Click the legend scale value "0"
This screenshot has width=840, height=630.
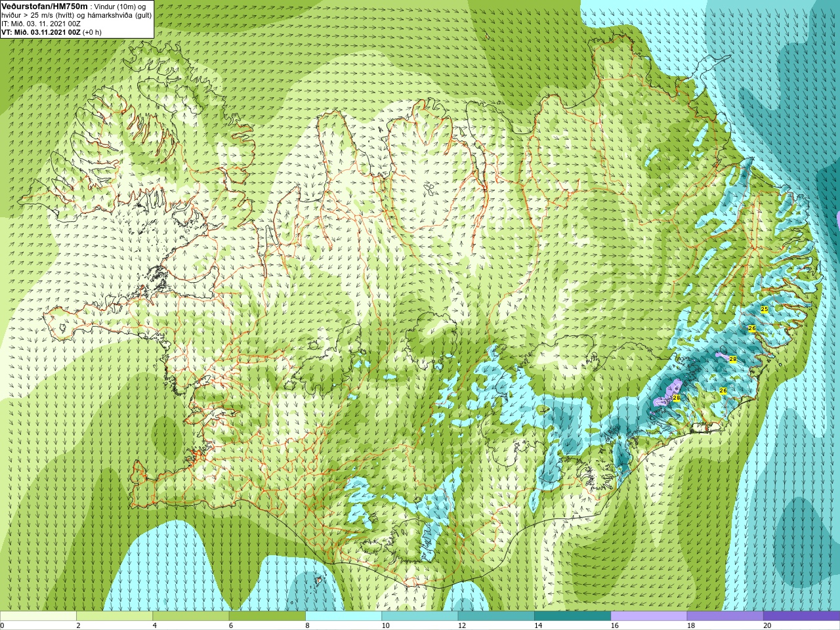click(x=2, y=625)
